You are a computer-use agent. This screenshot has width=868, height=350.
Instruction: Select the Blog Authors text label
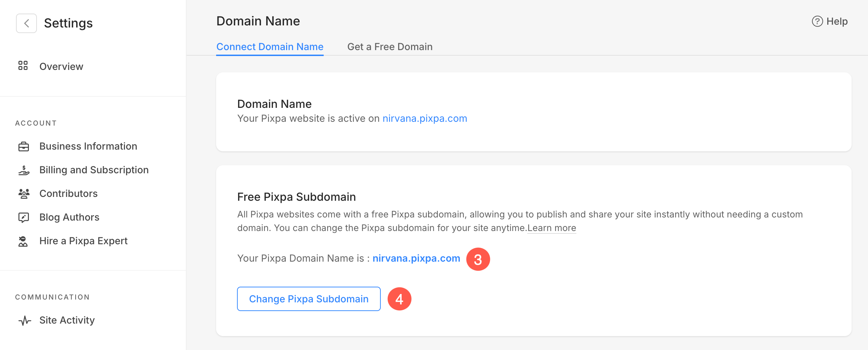click(69, 217)
